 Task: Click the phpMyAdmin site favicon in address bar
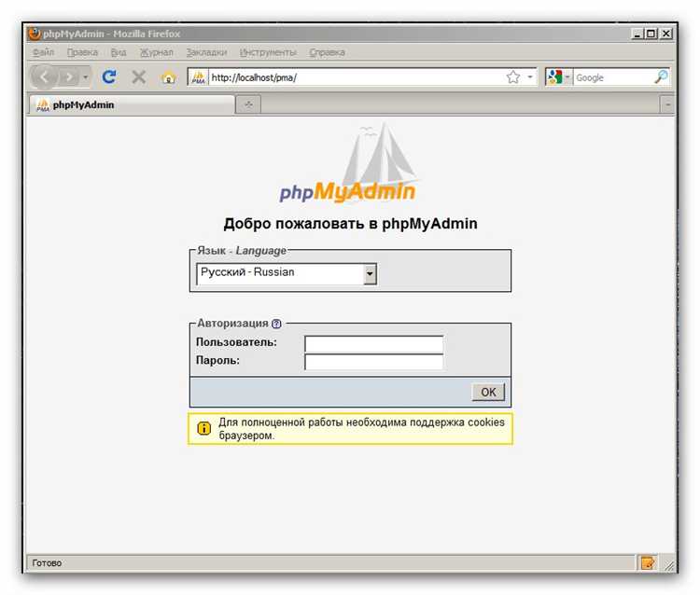click(x=198, y=77)
